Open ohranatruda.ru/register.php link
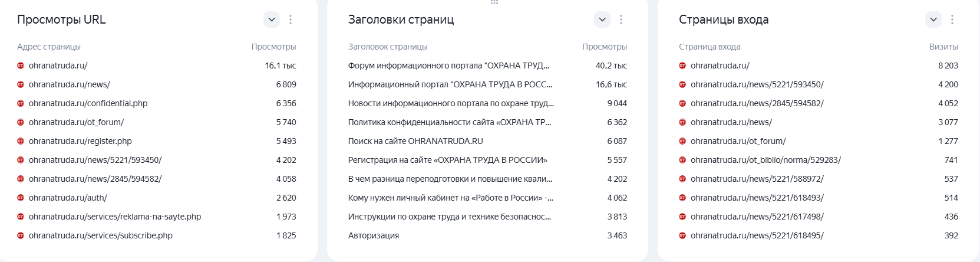The height and width of the screenshot is (262, 980). pyautogui.click(x=80, y=141)
